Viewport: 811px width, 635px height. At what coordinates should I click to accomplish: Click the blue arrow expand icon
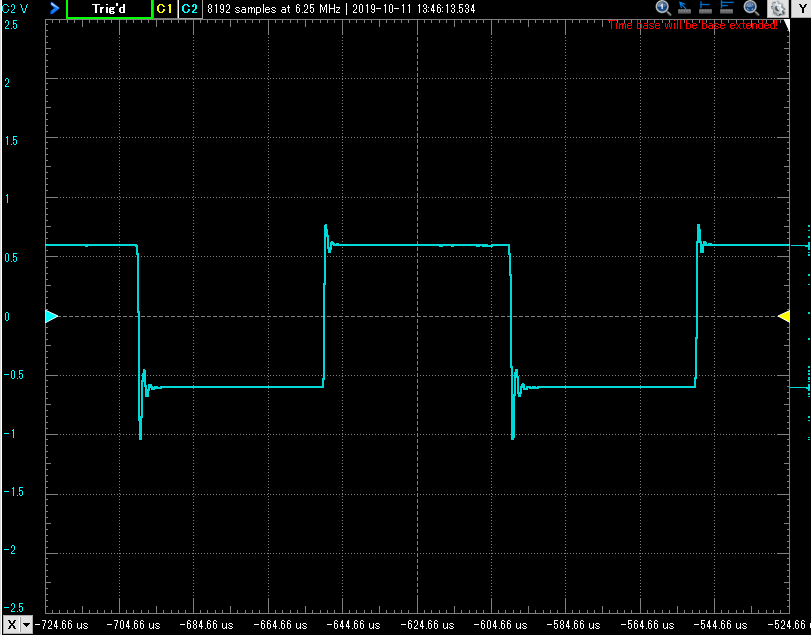[54, 8]
